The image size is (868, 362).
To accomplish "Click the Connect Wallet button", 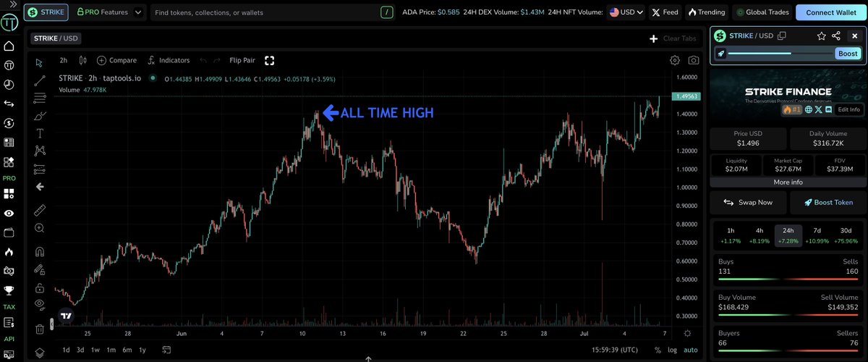I will 830,12.
